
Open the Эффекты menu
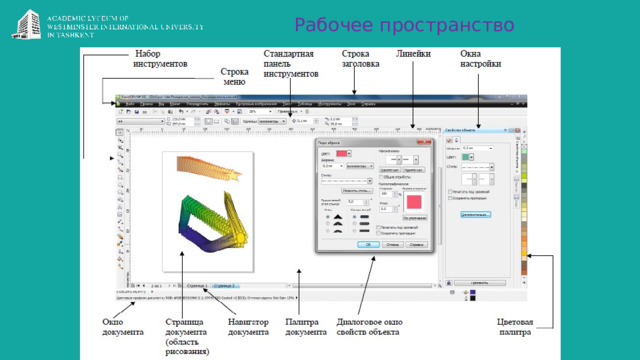(x=222, y=104)
